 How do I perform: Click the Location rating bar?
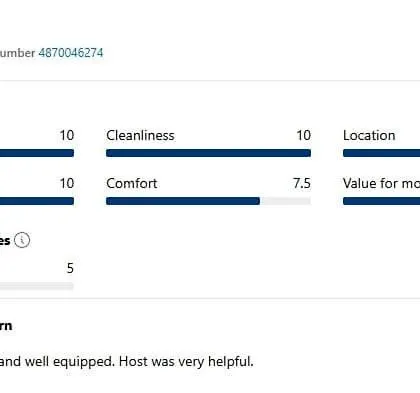(x=381, y=153)
